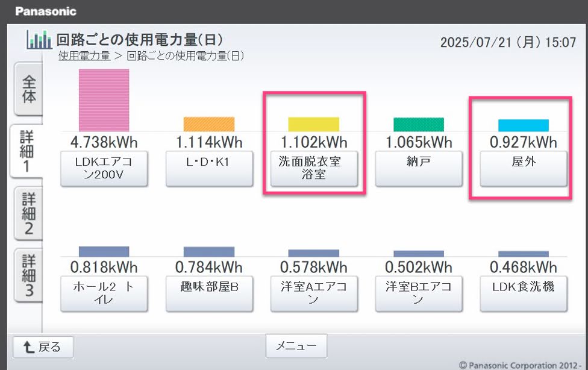Select the ホール2 トイレ circuit button
The width and height of the screenshot is (588, 370).
pyautogui.click(x=104, y=293)
